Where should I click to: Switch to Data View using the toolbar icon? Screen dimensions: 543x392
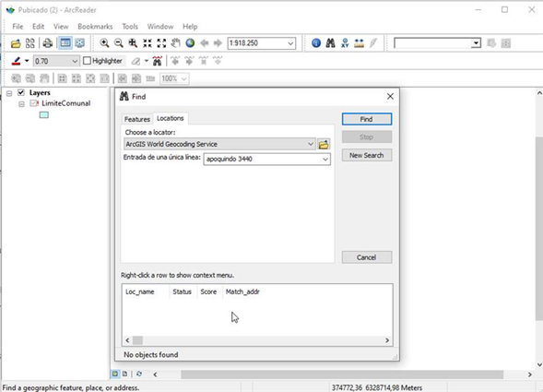[x=65, y=43]
